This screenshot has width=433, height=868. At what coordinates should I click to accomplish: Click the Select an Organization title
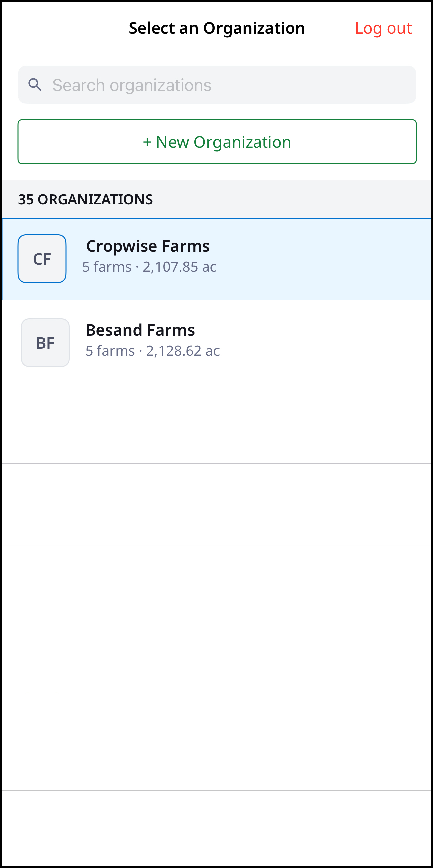217,28
